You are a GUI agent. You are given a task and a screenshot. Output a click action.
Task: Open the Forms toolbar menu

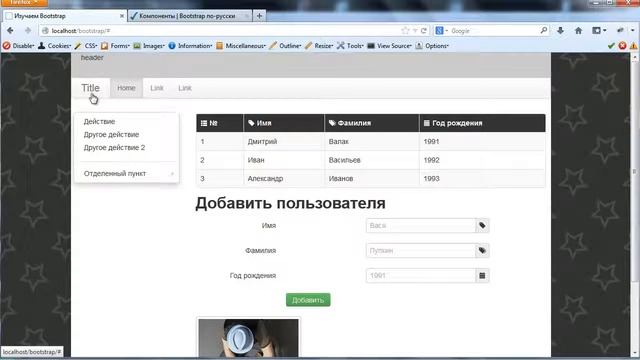click(x=116, y=46)
